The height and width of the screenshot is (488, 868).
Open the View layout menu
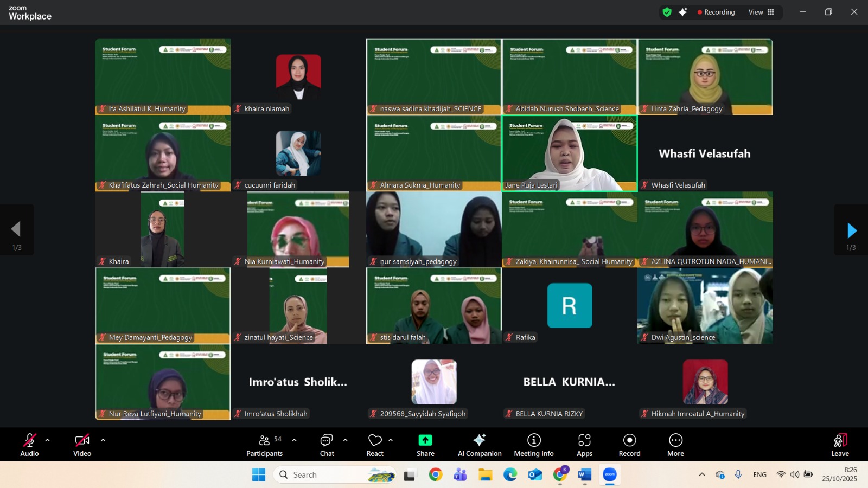[x=761, y=12]
